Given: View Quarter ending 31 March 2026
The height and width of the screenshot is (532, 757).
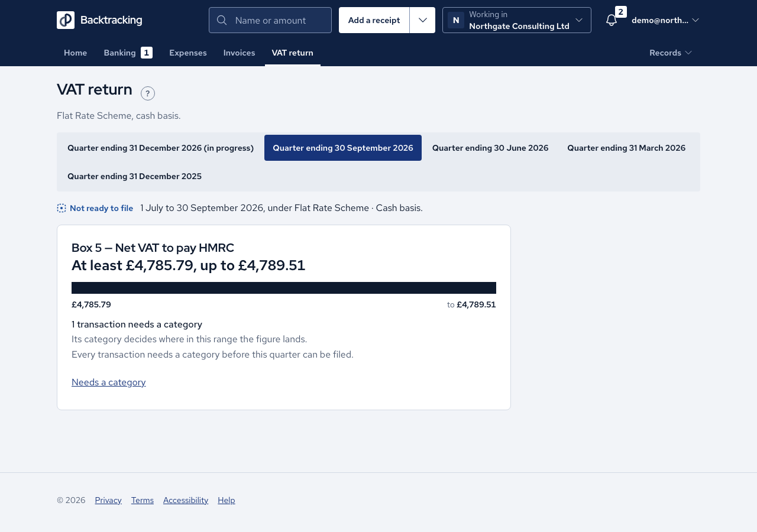Looking at the screenshot, I should (x=627, y=148).
